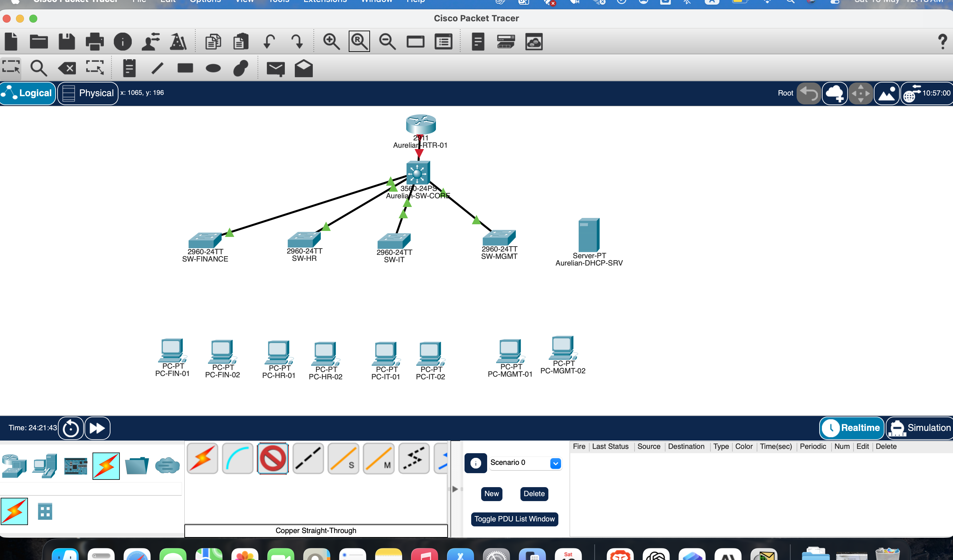Click the Destination column header
The width and height of the screenshot is (953, 560).
(686, 446)
